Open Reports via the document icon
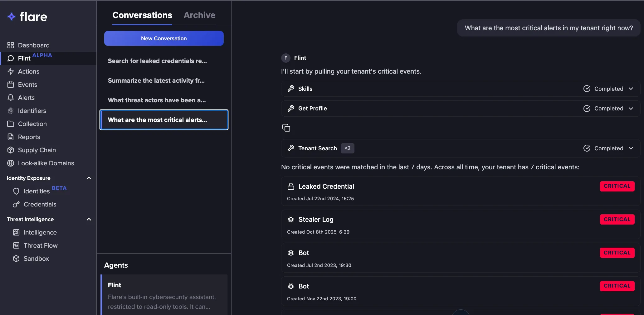 click(x=11, y=137)
